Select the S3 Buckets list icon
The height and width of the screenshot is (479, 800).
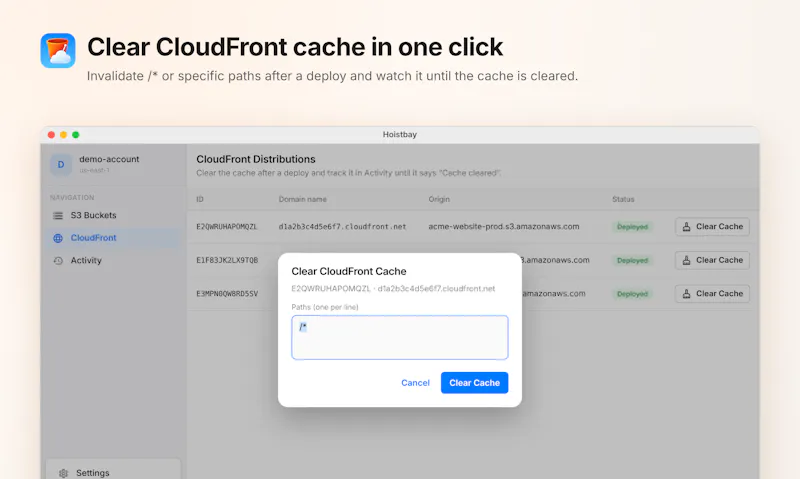tap(58, 215)
